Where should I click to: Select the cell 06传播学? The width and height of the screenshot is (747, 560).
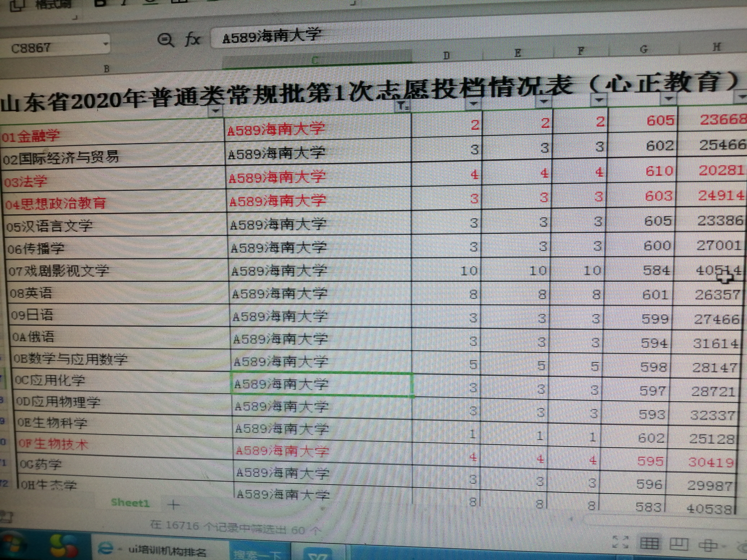118,247
